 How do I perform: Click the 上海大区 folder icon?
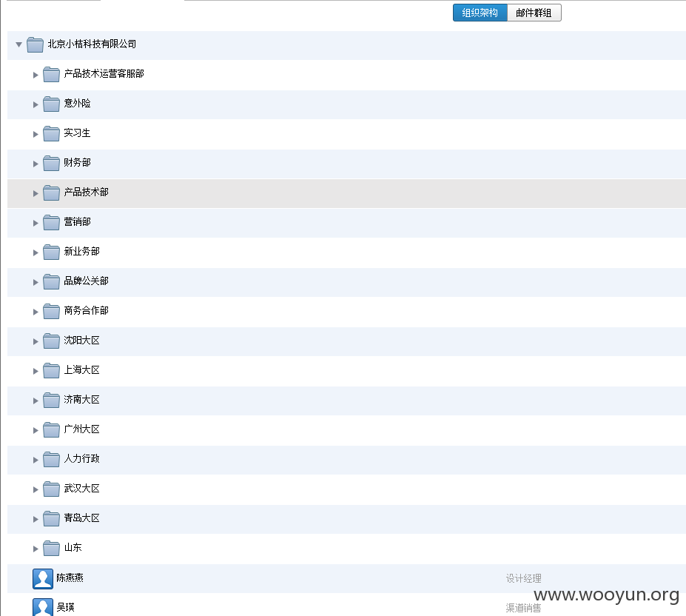[x=51, y=370]
